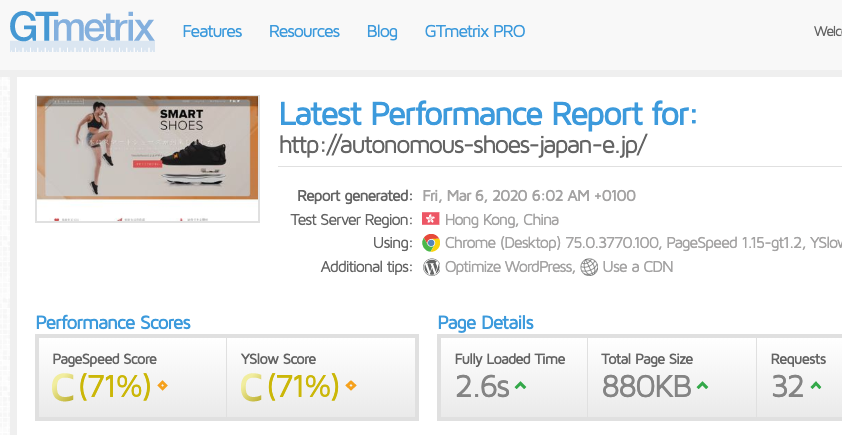Open the Features menu item
The image size is (842, 435).
coord(212,31)
